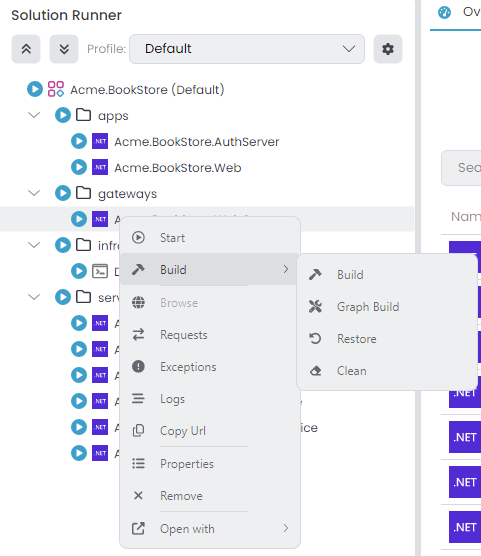Open the Profile dropdown showing Default

coord(247,49)
